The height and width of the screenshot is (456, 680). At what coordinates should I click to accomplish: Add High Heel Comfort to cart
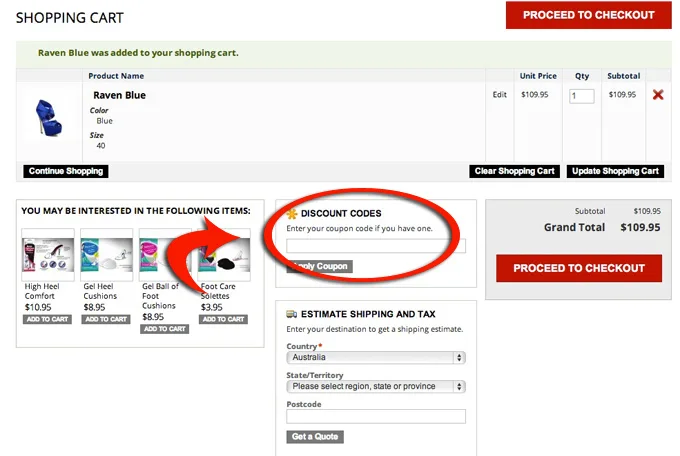[47, 319]
